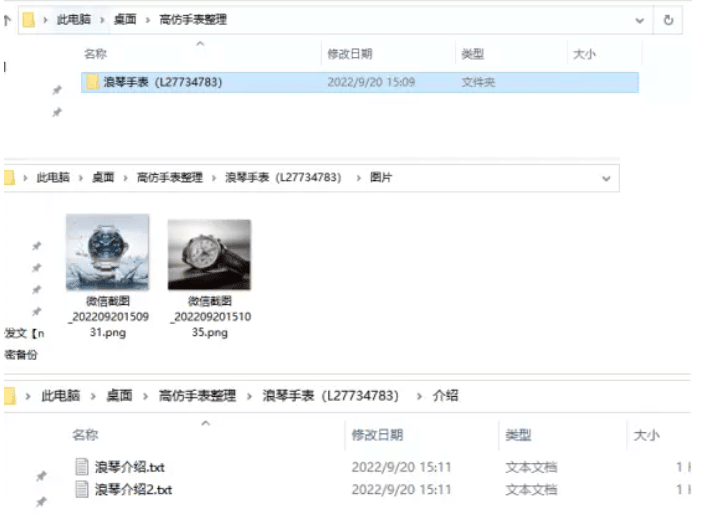
Task: Click 桌面 in the 介绍 window breadcrumb
Action: click(x=119, y=396)
